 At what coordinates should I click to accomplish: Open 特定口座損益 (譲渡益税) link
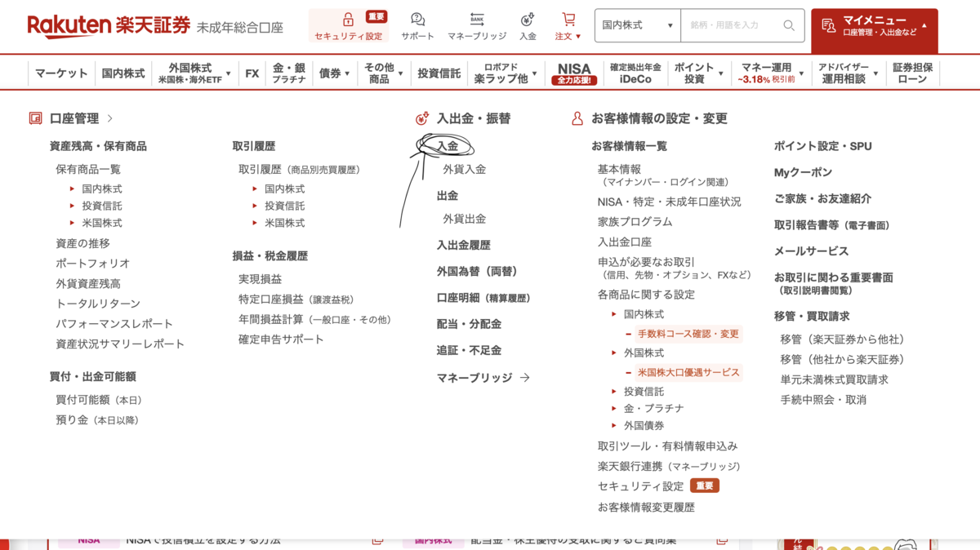point(296,299)
